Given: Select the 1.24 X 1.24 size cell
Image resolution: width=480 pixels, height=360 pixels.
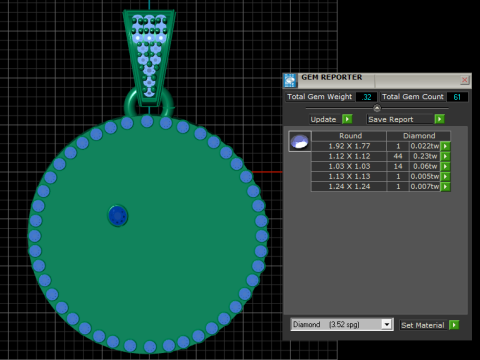Looking at the screenshot, I should [x=349, y=186].
